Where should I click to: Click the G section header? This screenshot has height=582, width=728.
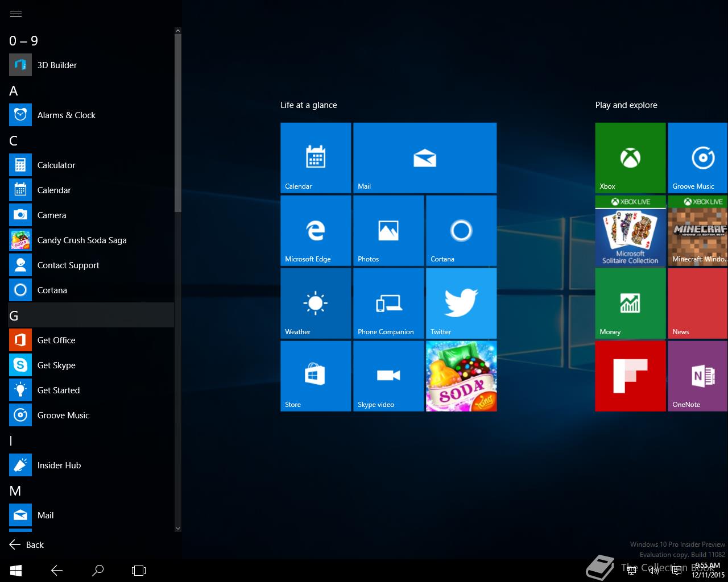coord(91,315)
